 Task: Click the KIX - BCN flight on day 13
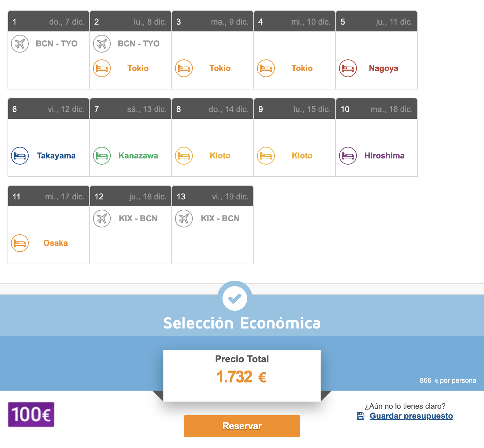pos(220,219)
